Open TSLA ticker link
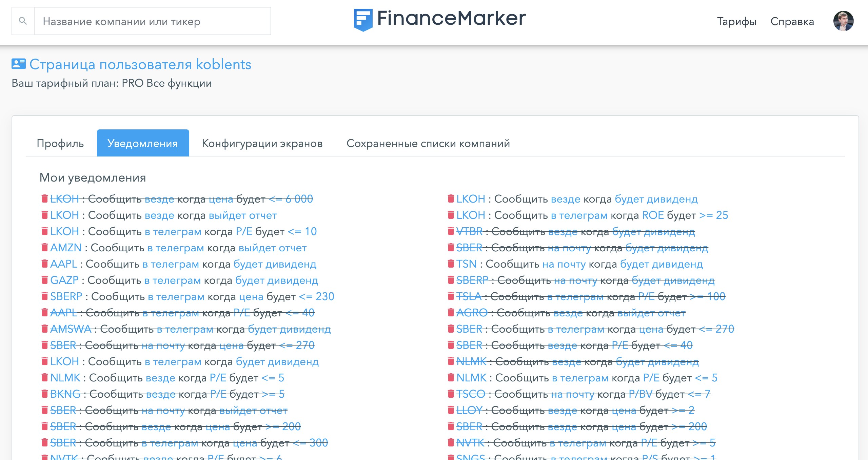Image resolution: width=868 pixels, height=460 pixels. coord(469,296)
